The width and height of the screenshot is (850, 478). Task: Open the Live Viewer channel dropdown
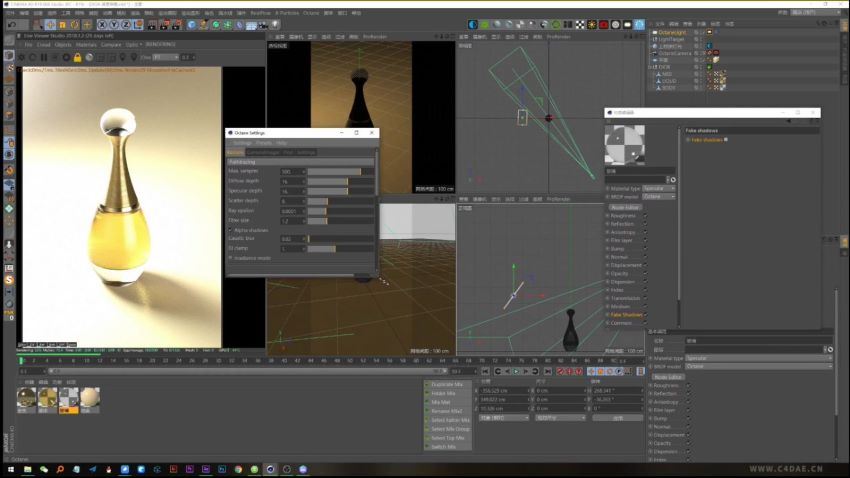click(165, 57)
